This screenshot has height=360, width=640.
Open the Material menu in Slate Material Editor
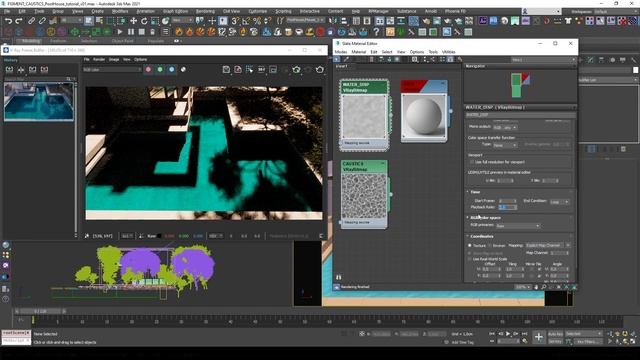[358, 52]
